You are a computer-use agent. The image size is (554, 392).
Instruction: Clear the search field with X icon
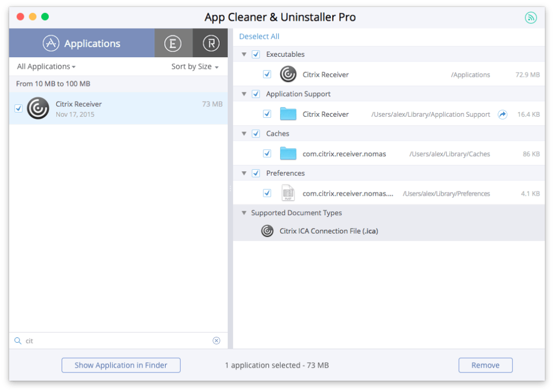click(x=216, y=341)
